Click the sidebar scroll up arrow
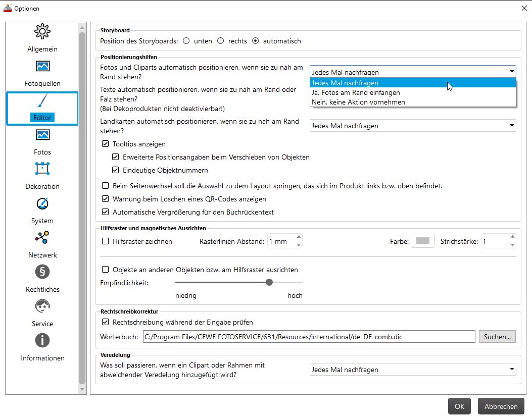Viewport: 532px width, 418px height. click(x=82, y=27)
